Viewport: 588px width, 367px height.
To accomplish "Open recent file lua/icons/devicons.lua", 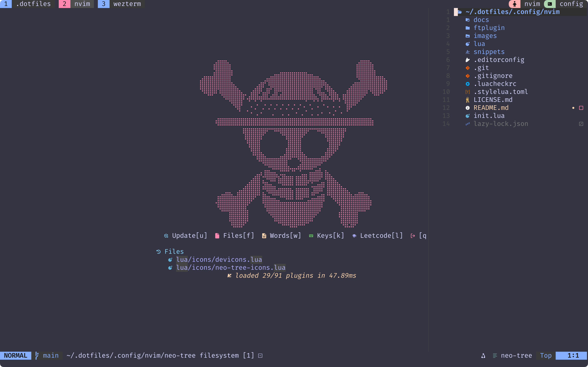I will [x=219, y=260].
